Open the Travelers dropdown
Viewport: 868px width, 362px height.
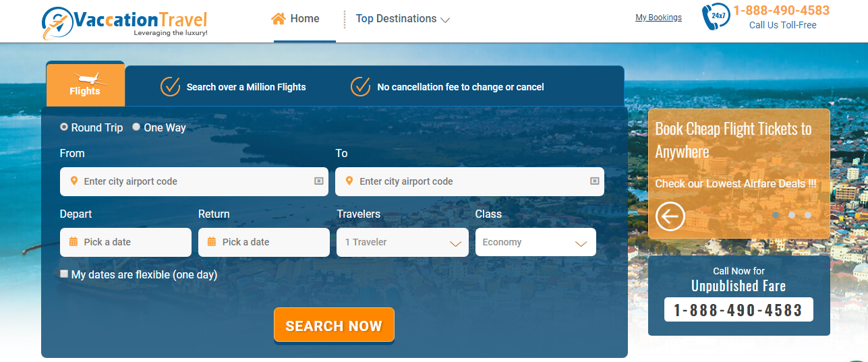pyautogui.click(x=402, y=243)
